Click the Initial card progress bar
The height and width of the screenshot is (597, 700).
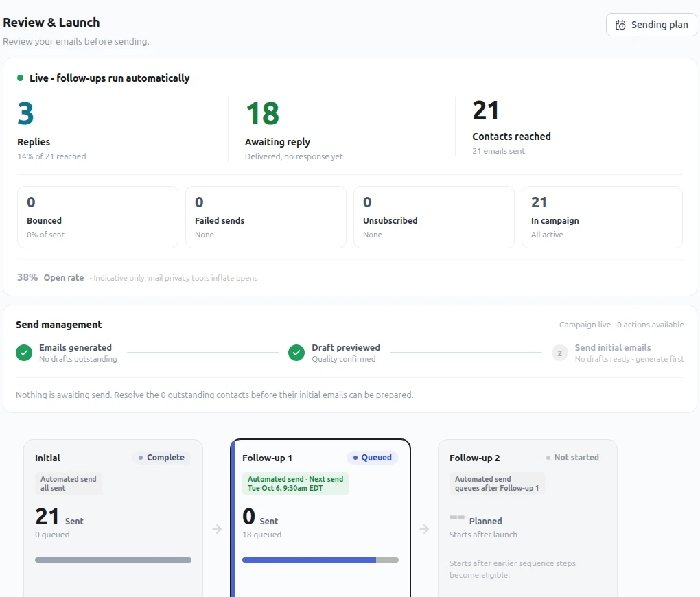[113, 559]
